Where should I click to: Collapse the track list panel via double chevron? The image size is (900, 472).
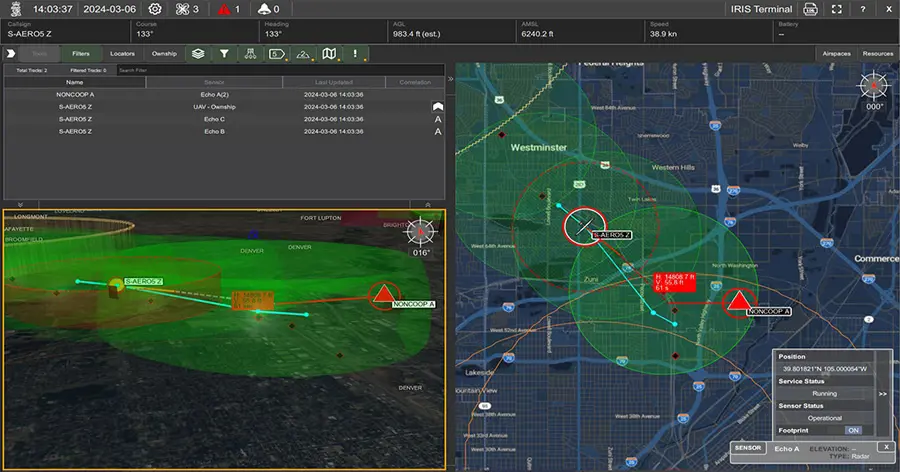point(451,79)
